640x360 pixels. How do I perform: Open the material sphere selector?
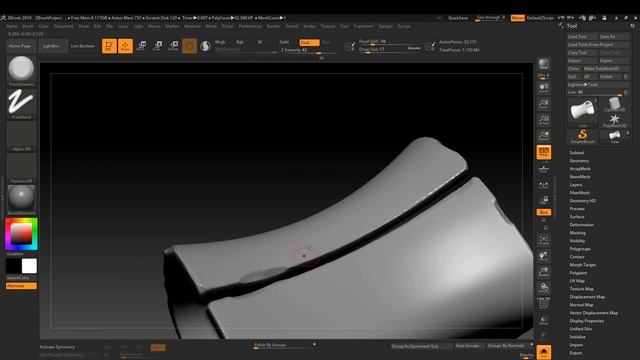(21, 200)
